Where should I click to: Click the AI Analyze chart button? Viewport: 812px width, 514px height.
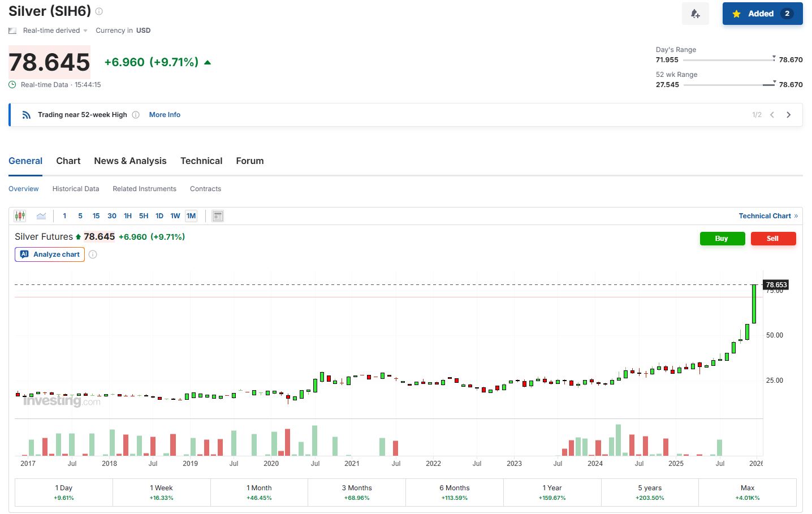50,254
